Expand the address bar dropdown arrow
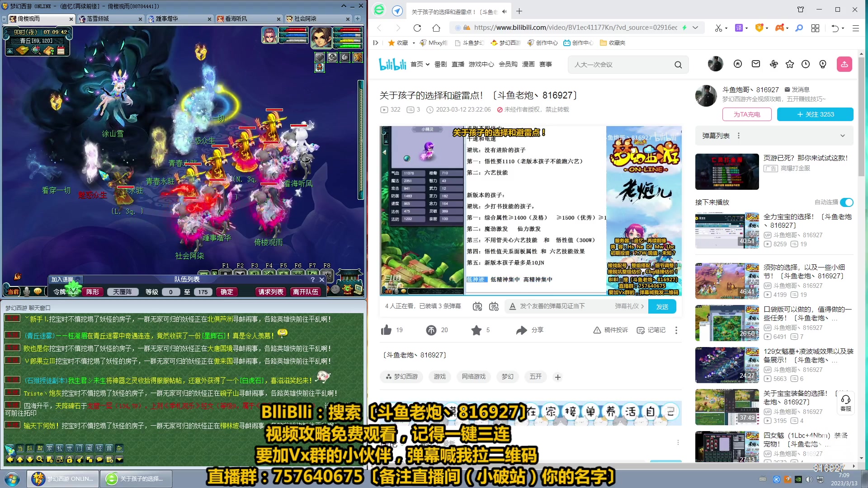Screen dimensions: 868x488 pyautogui.click(x=695, y=28)
